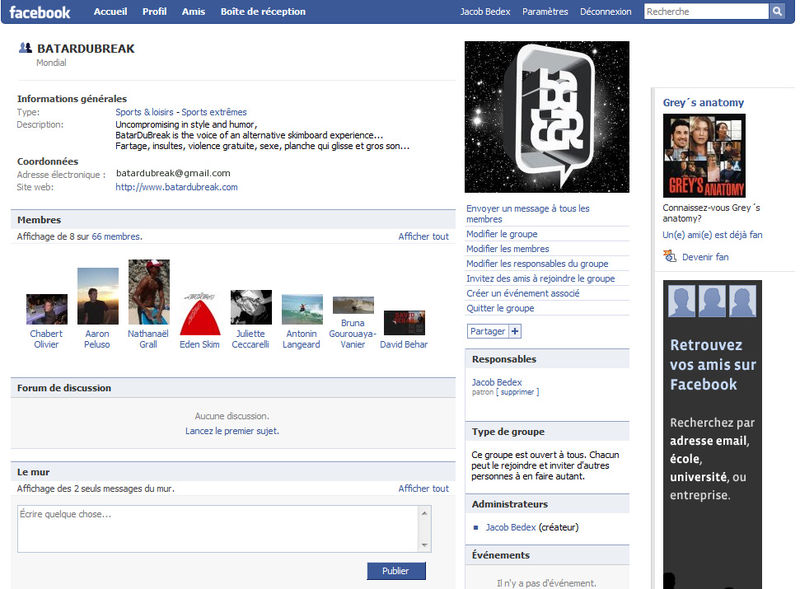Click the Retrouvez vos amis sur Facebook ad
The image size is (800, 589).
712,434
